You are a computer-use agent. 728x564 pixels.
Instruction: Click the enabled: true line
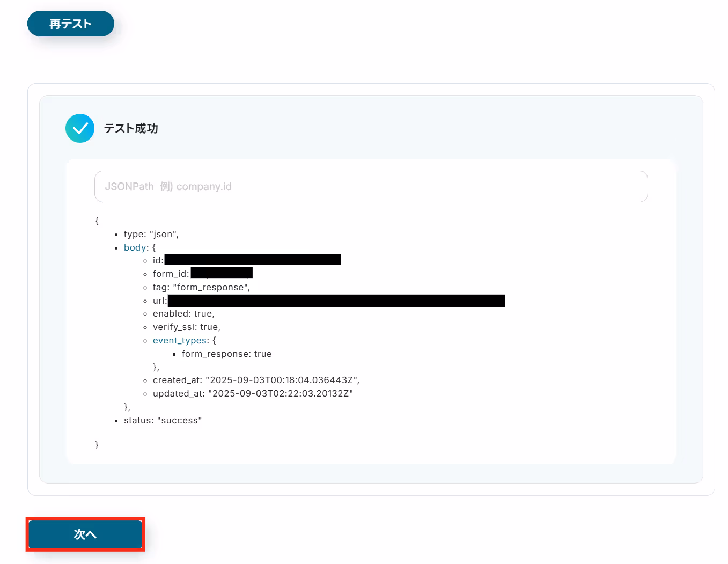pos(183,313)
